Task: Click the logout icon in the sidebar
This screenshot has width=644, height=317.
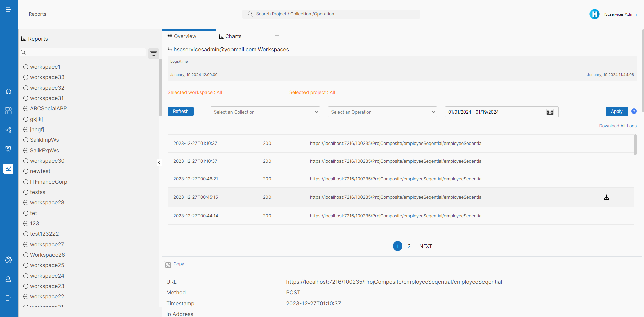Action: point(9,298)
